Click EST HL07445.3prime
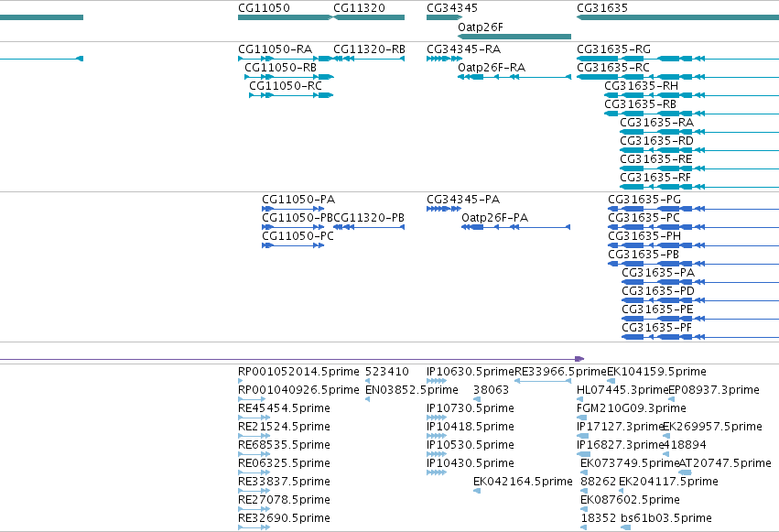779x532 pixels. coord(579,399)
